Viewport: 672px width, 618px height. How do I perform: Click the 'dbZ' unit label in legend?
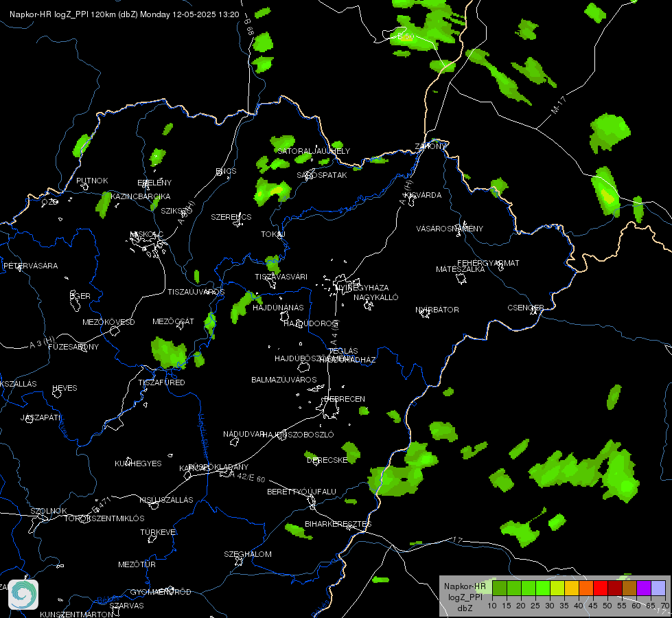click(x=465, y=608)
